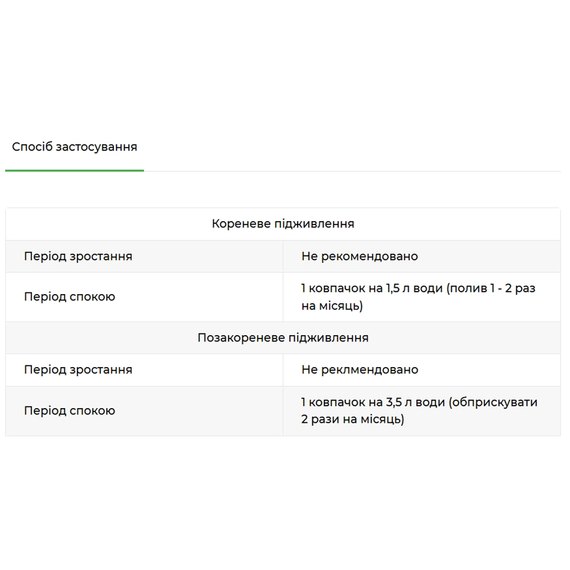Click the word обприскувати

pos(496,402)
